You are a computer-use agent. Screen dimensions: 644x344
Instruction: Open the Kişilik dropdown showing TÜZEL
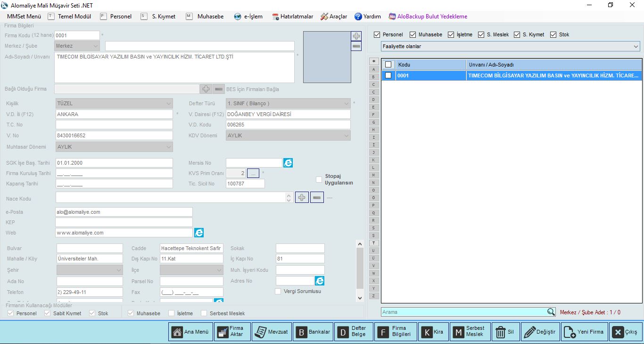tap(114, 103)
